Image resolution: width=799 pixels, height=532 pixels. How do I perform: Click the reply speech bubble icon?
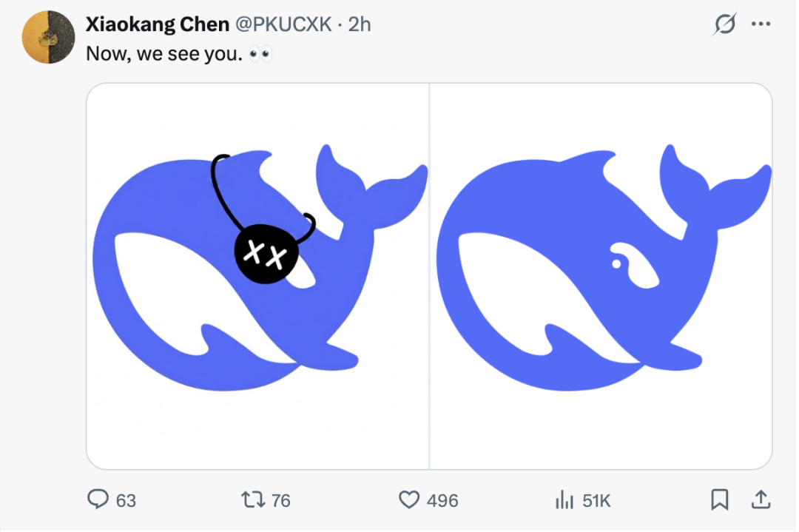pyautogui.click(x=98, y=500)
